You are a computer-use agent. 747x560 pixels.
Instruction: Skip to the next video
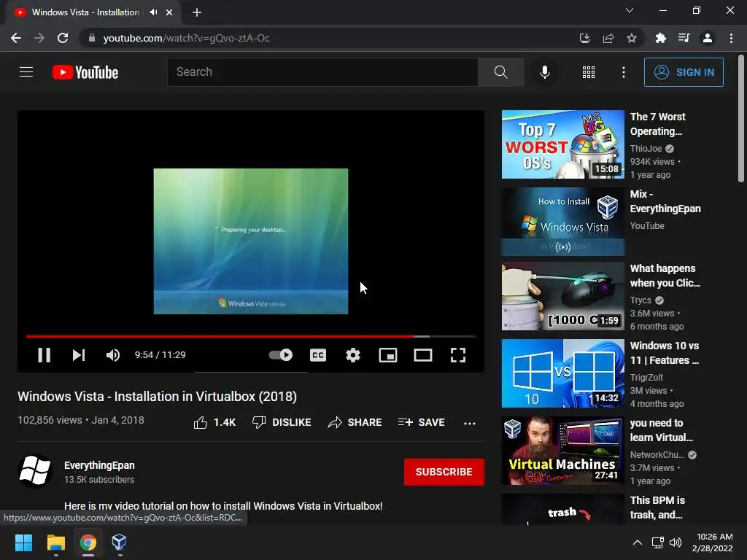[x=79, y=355]
